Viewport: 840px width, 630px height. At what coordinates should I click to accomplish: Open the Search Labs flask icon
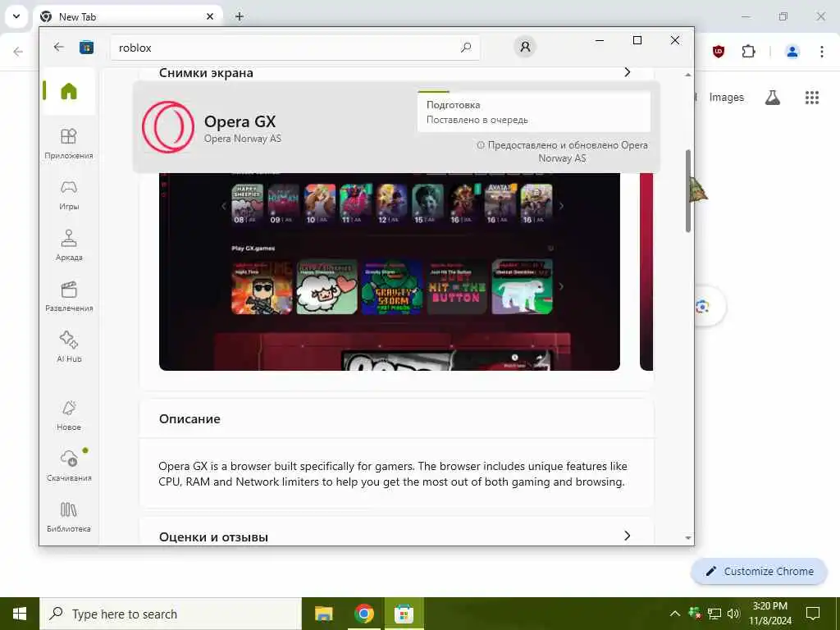pos(773,98)
